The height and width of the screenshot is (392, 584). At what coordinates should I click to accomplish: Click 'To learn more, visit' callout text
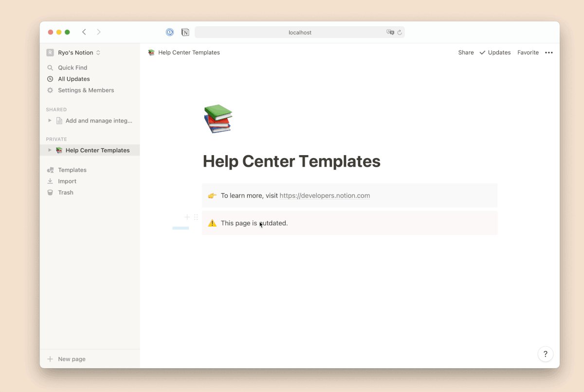(249, 196)
